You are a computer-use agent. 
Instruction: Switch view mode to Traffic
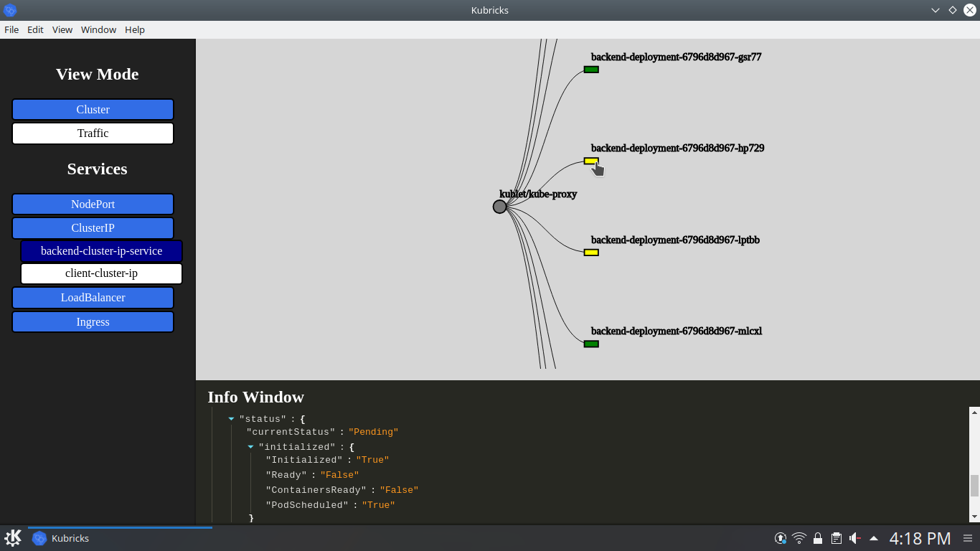(93, 133)
